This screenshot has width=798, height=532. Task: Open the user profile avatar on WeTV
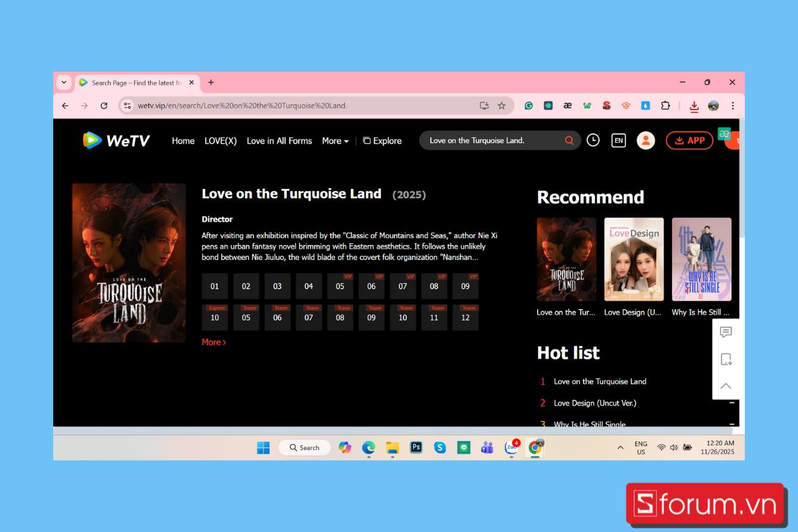click(x=646, y=140)
